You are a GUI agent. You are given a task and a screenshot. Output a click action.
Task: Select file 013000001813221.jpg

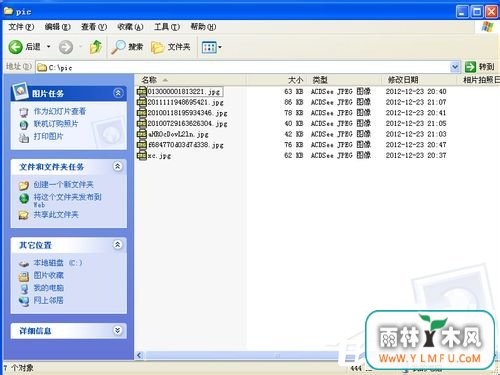(x=184, y=91)
